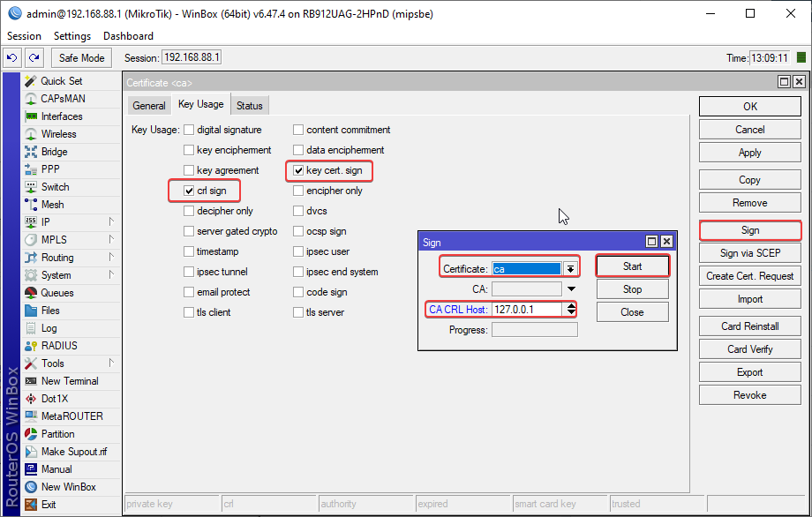Open Dashboard menu
This screenshot has height=517, width=812.
point(128,35)
